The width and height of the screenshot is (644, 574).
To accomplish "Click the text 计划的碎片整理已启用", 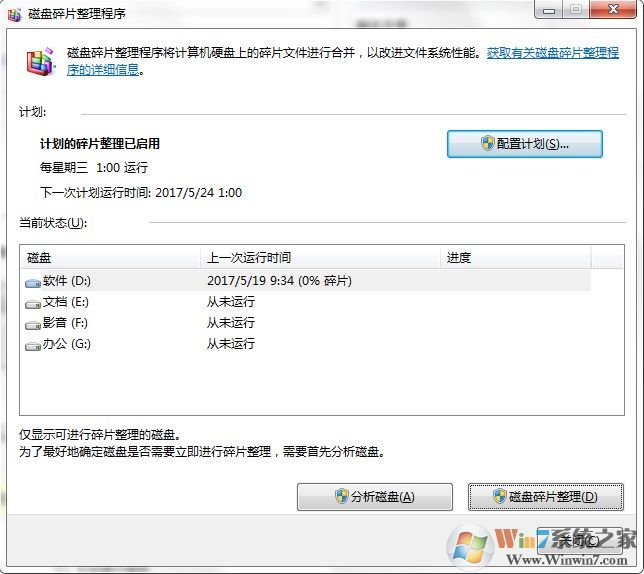I will 100,144.
